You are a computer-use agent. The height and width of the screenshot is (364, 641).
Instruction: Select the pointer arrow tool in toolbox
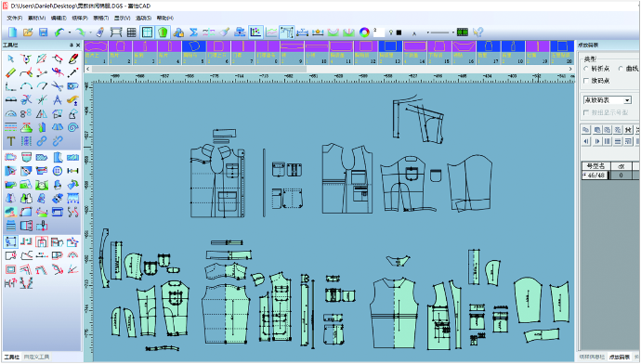(10, 59)
